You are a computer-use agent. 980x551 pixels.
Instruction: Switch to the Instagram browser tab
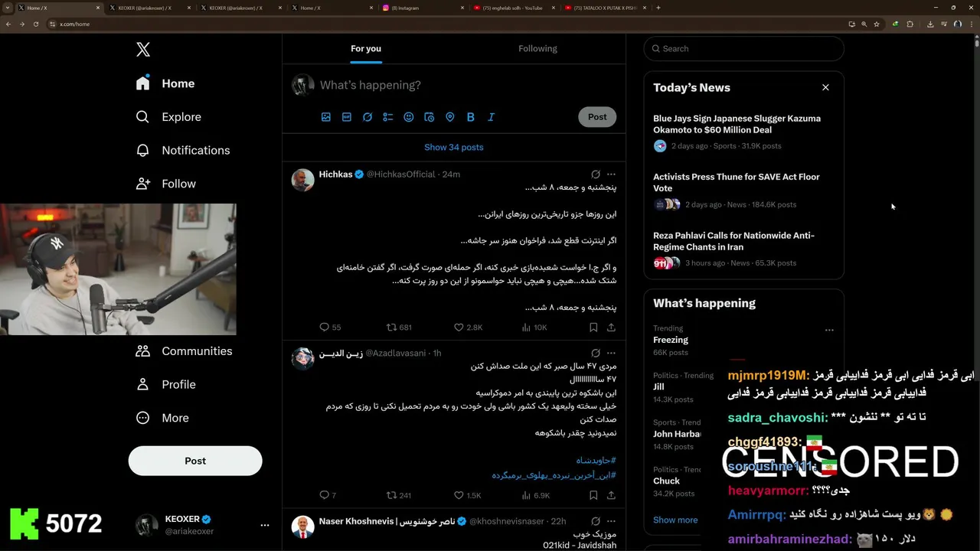(423, 8)
